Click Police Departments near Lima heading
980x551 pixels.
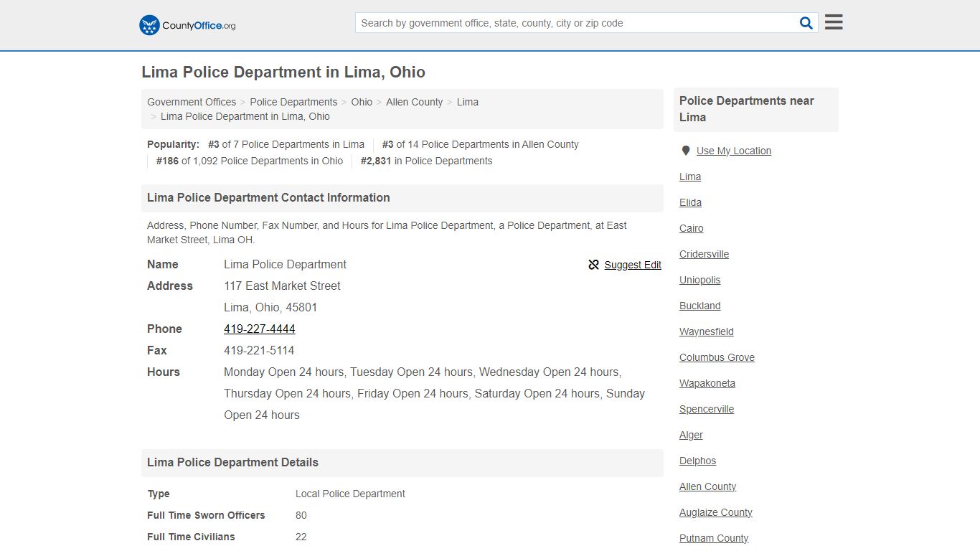(747, 109)
